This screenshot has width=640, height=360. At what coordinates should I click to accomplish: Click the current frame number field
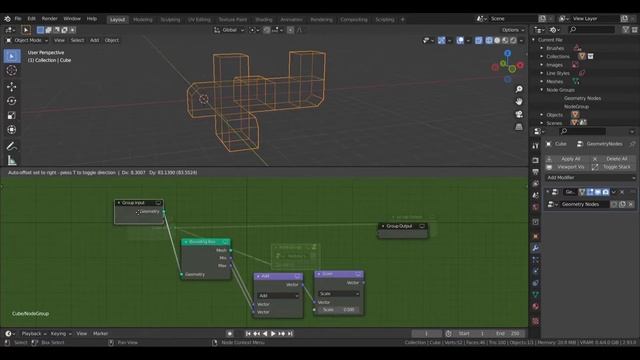[x=426, y=334]
